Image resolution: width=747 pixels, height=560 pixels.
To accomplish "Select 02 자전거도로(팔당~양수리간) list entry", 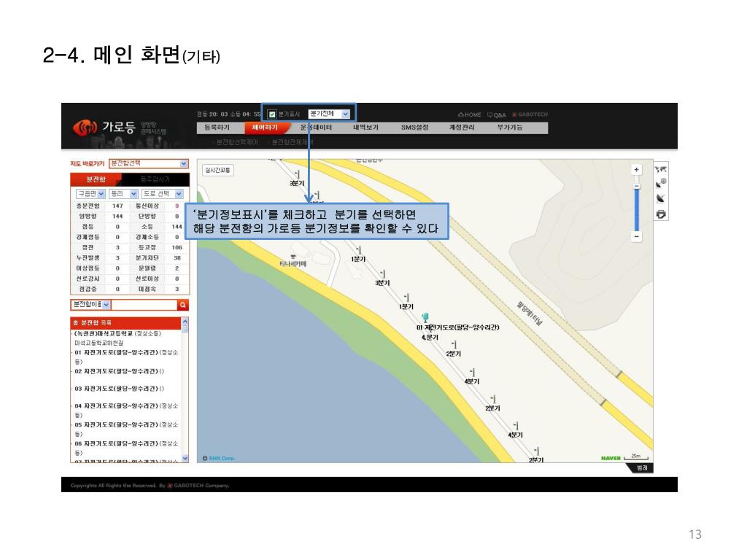I will pyautogui.click(x=119, y=371).
